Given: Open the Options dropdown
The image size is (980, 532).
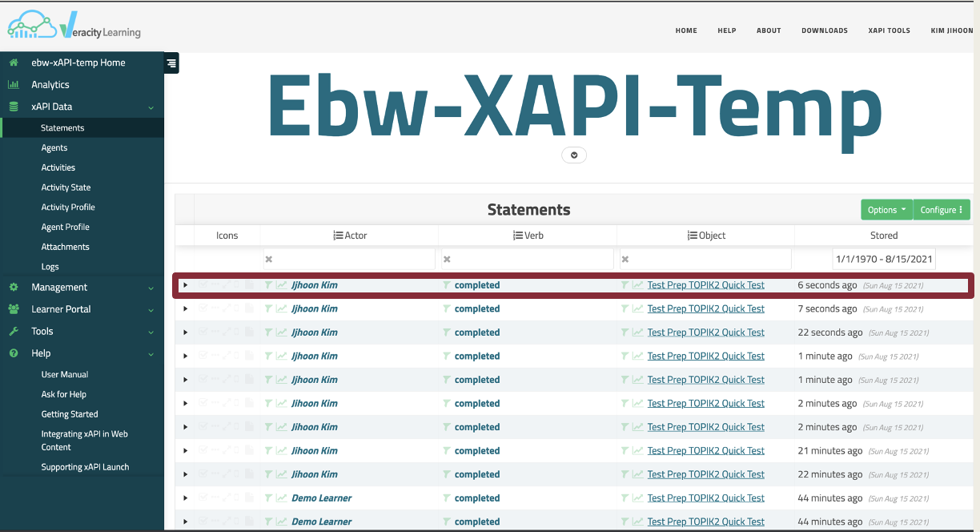Looking at the screenshot, I should pos(886,210).
